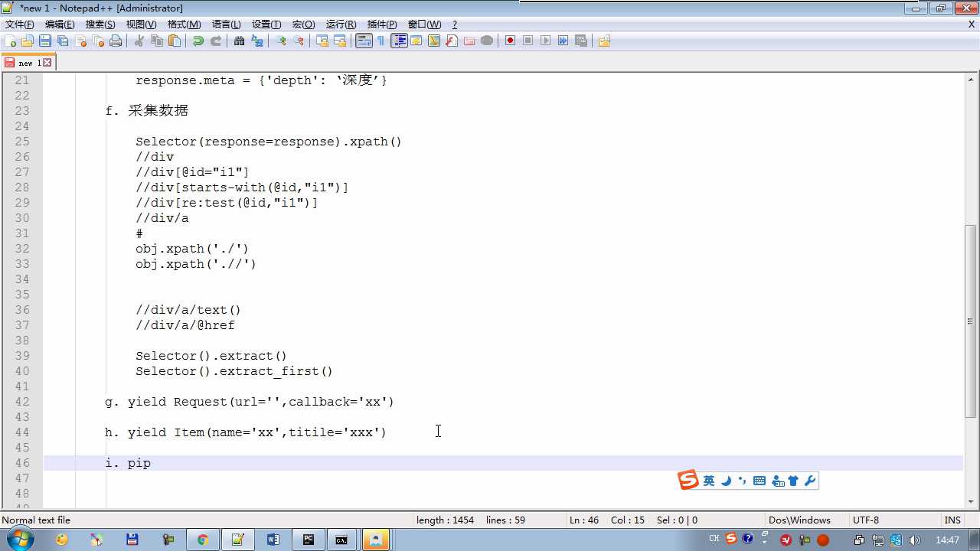Open Sogou skin shirt icon
980x551 pixels.
click(x=793, y=481)
